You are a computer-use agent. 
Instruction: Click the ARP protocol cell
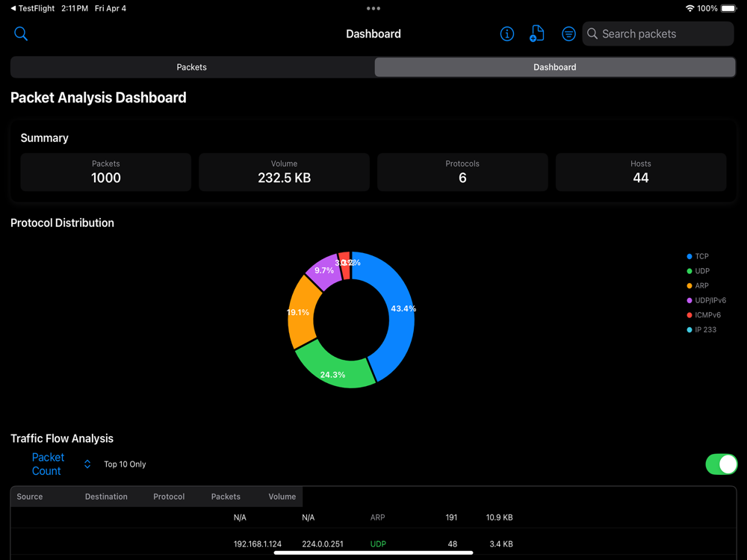pos(378,517)
